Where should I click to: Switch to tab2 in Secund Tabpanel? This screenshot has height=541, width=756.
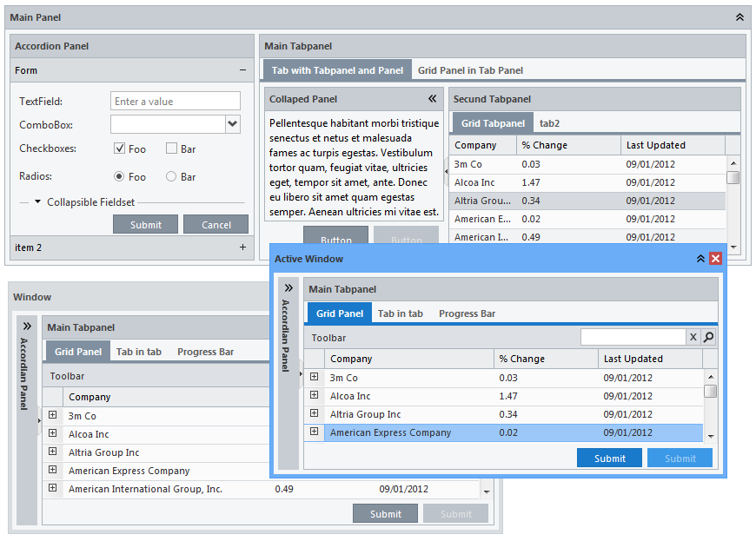(549, 123)
